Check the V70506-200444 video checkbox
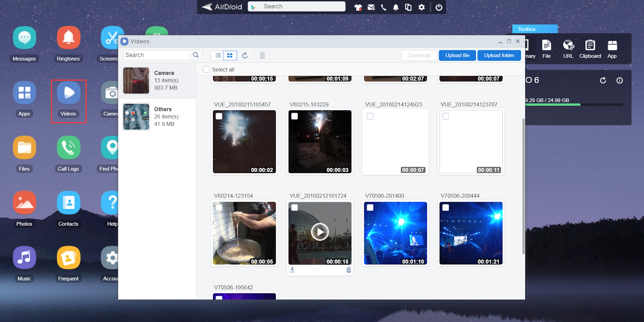This screenshot has width=644, height=322. point(446,208)
